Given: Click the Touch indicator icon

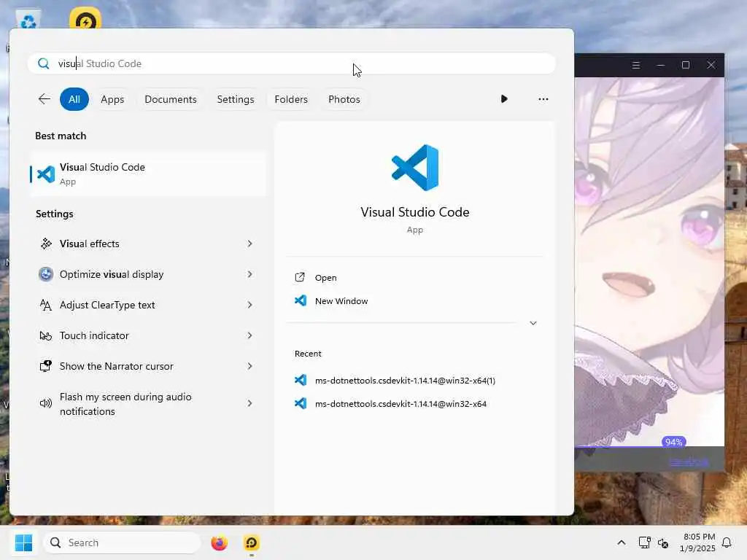Looking at the screenshot, I should click(46, 335).
